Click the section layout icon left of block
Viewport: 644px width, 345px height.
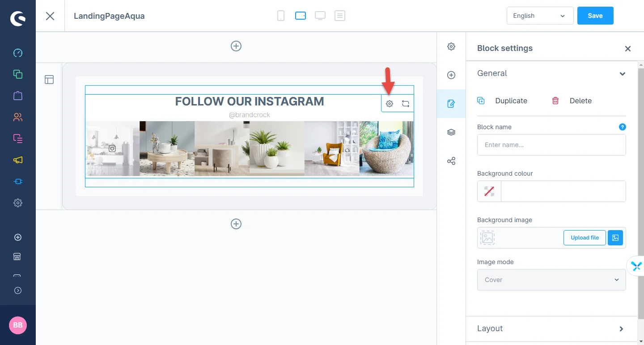click(49, 80)
